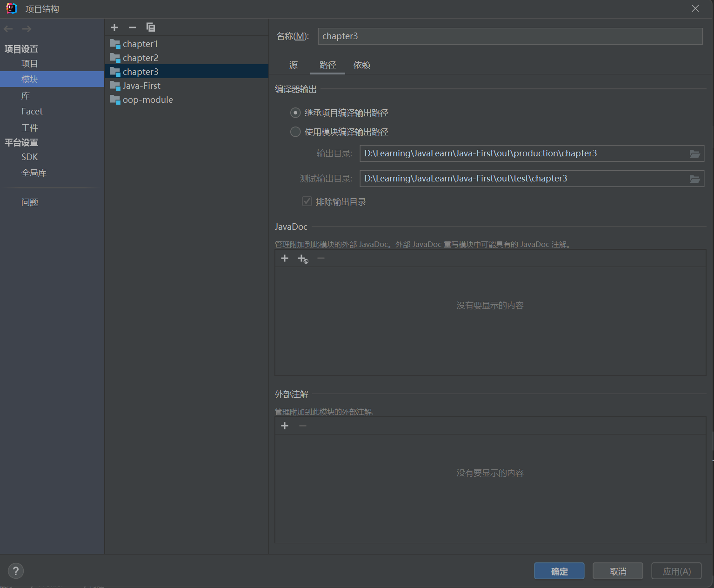
Task: Click the back navigation arrow
Action: click(x=8, y=29)
